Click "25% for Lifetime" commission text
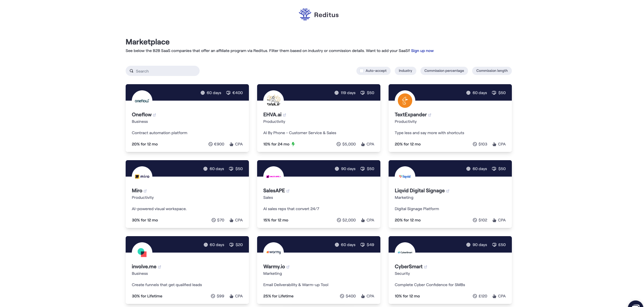644x307 pixels. tap(278, 296)
